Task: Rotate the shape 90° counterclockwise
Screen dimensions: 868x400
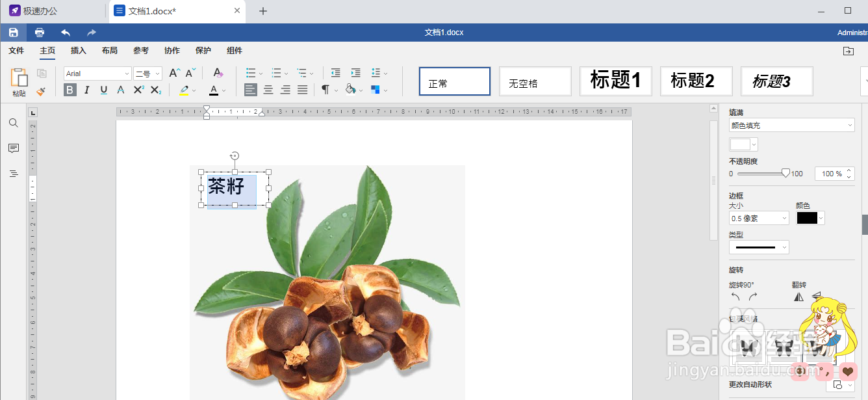Action: (x=735, y=297)
